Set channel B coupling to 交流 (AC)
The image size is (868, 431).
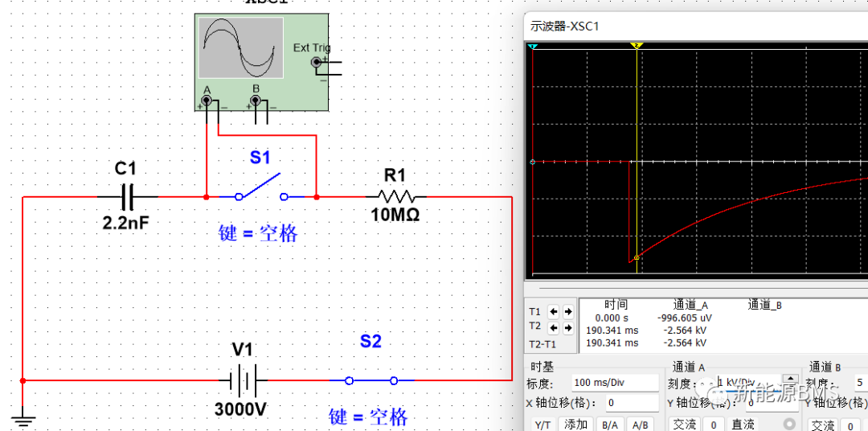[x=823, y=425]
